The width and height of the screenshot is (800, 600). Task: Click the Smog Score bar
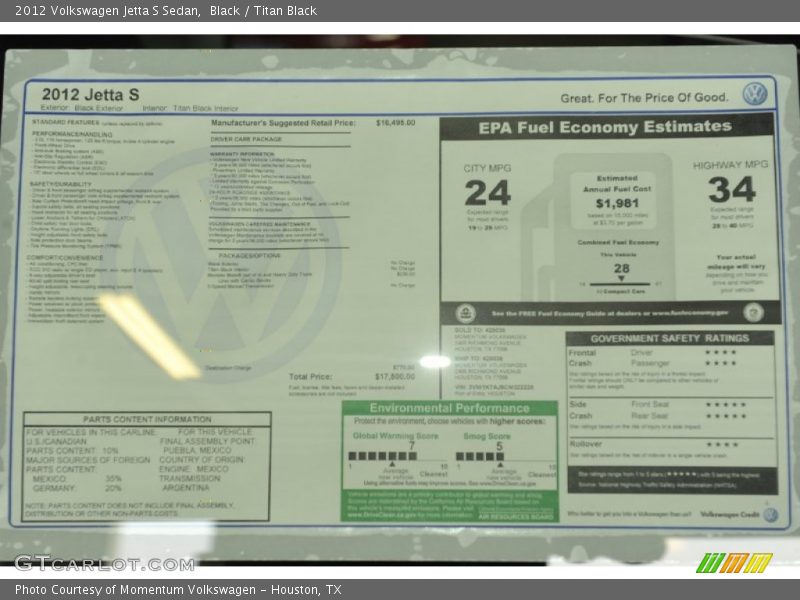480,456
